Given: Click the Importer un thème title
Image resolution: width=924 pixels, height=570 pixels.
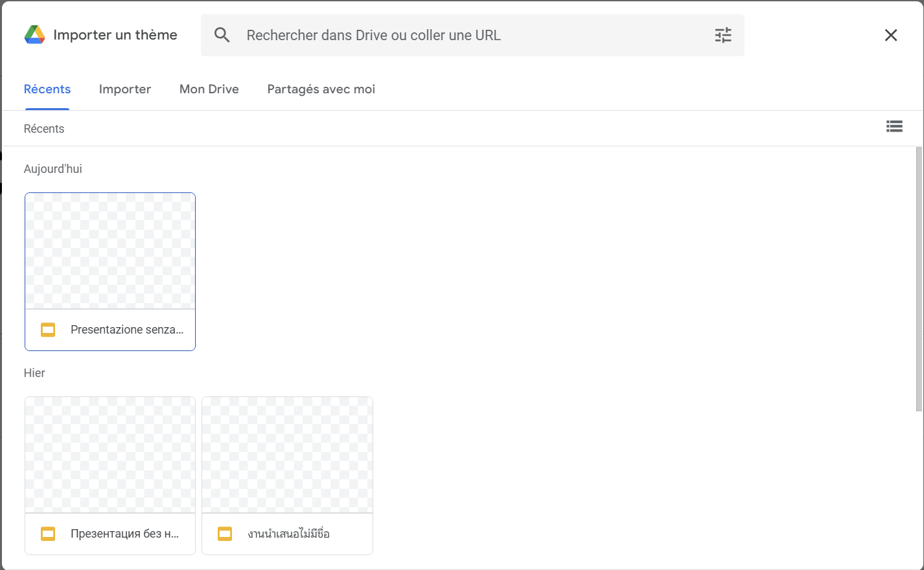Looking at the screenshot, I should (x=115, y=35).
